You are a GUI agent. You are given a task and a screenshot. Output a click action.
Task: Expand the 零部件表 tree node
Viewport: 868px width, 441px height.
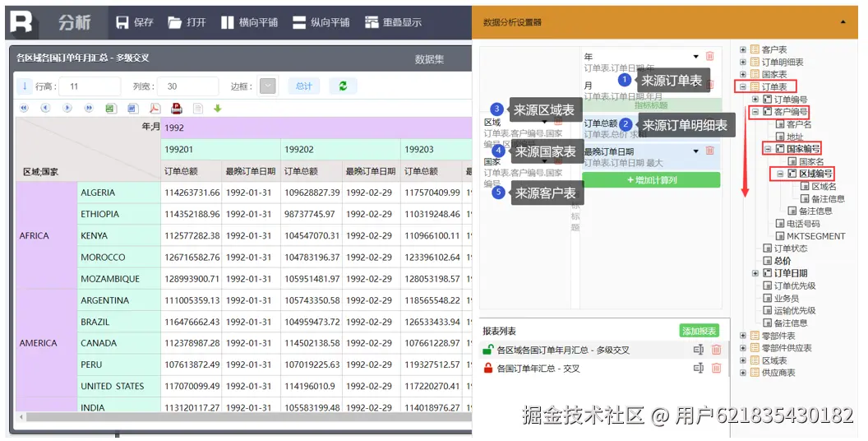743,335
